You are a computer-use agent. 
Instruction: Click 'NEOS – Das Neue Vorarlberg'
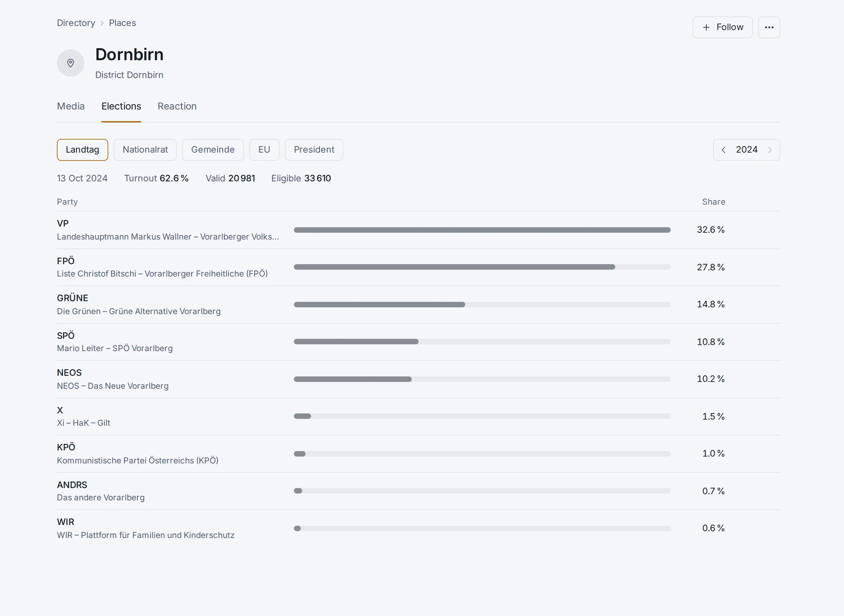pos(113,386)
